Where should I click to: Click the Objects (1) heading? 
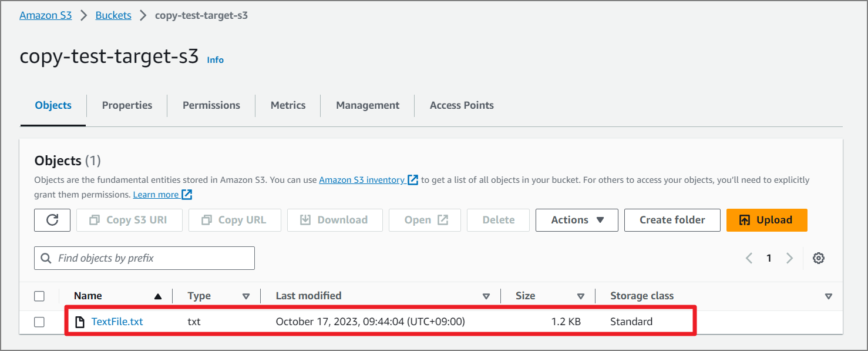click(68, 161)
